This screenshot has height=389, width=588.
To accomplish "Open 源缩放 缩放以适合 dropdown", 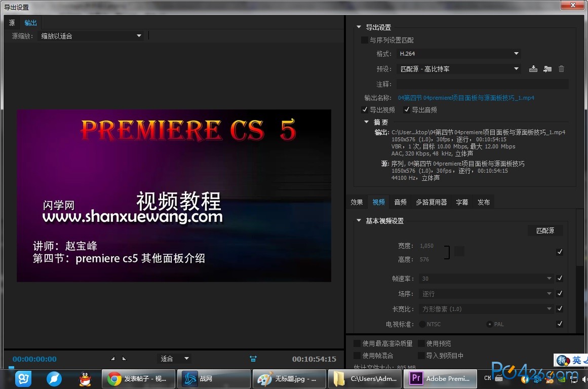I will click(91, 36).
